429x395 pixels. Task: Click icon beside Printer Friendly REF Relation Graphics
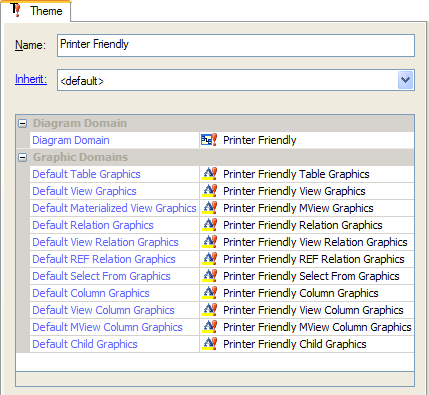pyautogui.click(x=210, y=259)
